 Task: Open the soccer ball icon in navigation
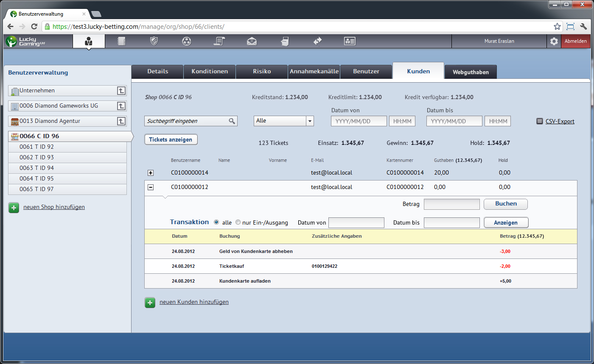(187, 41)
